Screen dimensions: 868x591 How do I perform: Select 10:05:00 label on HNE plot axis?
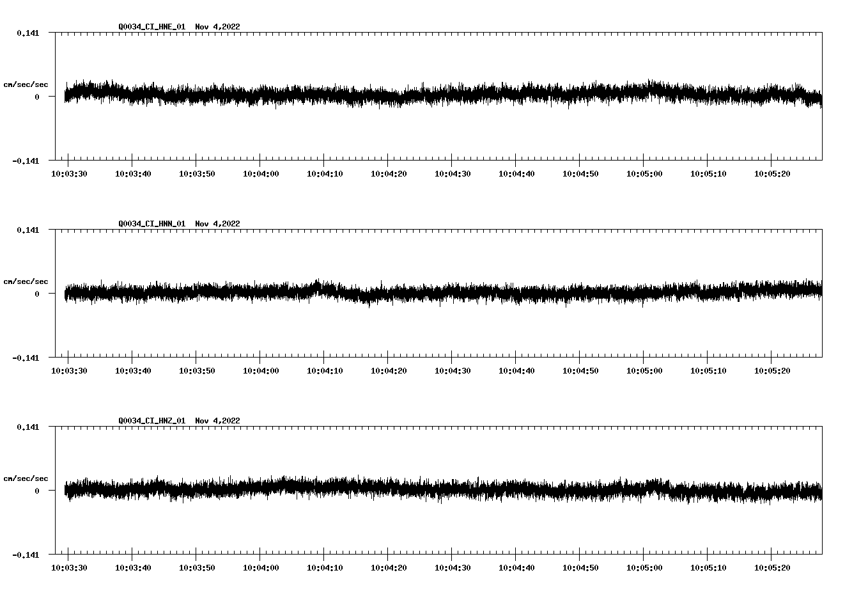(644, 173)
